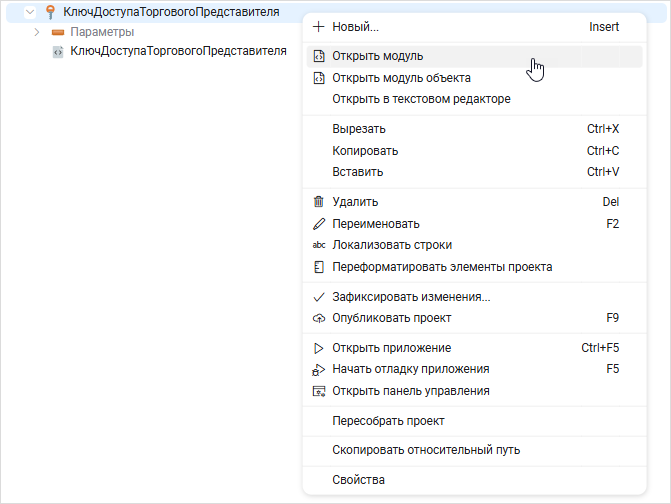Click the orange Параметры folder icon

58,32
